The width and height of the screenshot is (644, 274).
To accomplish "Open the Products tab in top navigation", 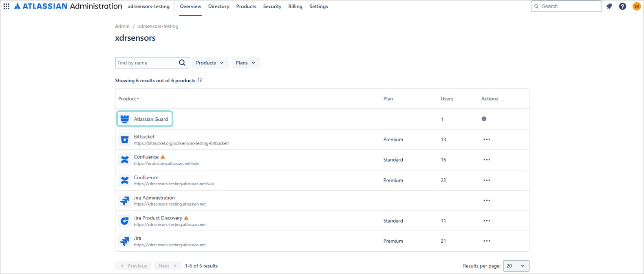I will coord(246,7).
